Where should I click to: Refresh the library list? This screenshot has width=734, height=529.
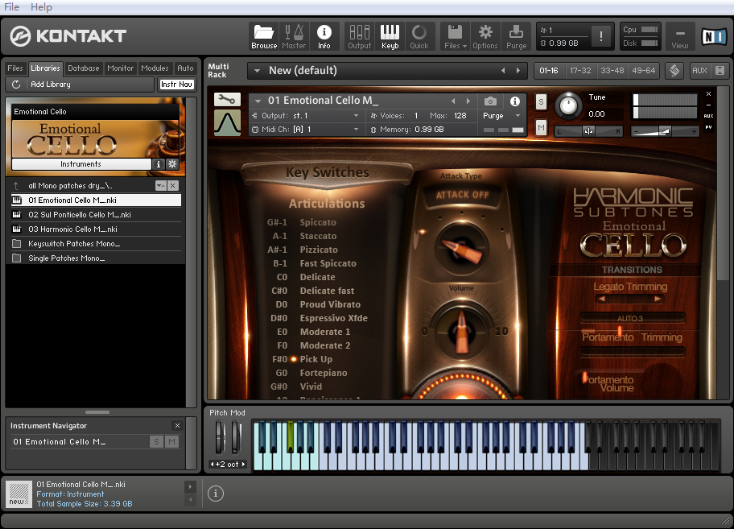16,84
